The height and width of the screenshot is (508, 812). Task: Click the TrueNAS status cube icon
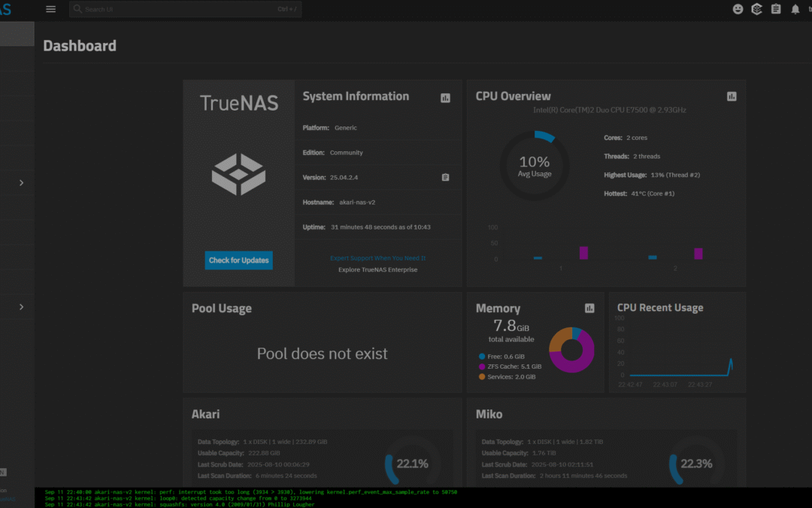tap(756, 9)
